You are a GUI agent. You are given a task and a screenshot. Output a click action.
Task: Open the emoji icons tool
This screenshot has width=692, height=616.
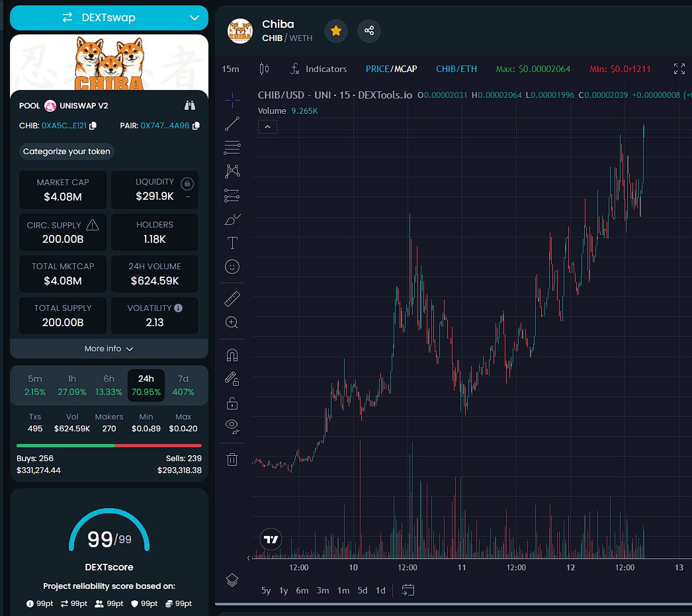[x=232, y=267]
